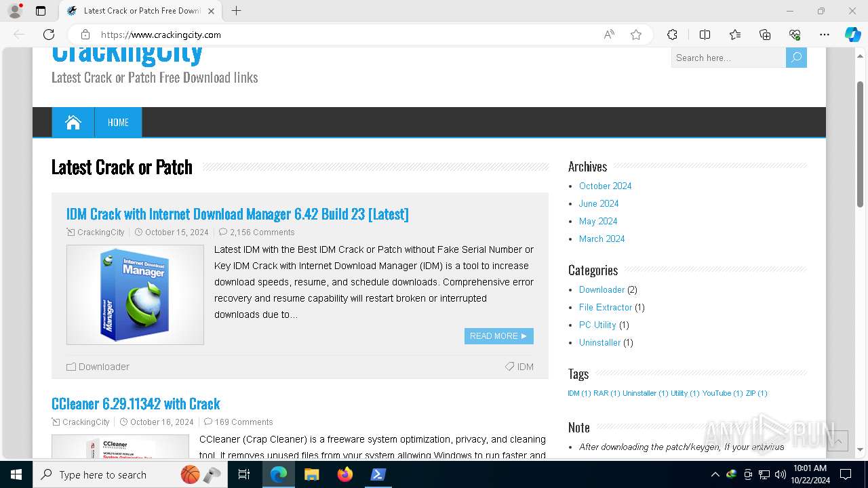
Task: Launch Firefox from the taskbar
Action: tap(345, 474)
